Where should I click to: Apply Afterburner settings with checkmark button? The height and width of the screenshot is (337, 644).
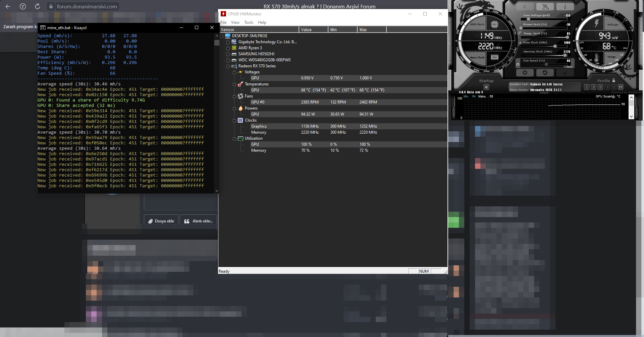(x=565, y=72)
